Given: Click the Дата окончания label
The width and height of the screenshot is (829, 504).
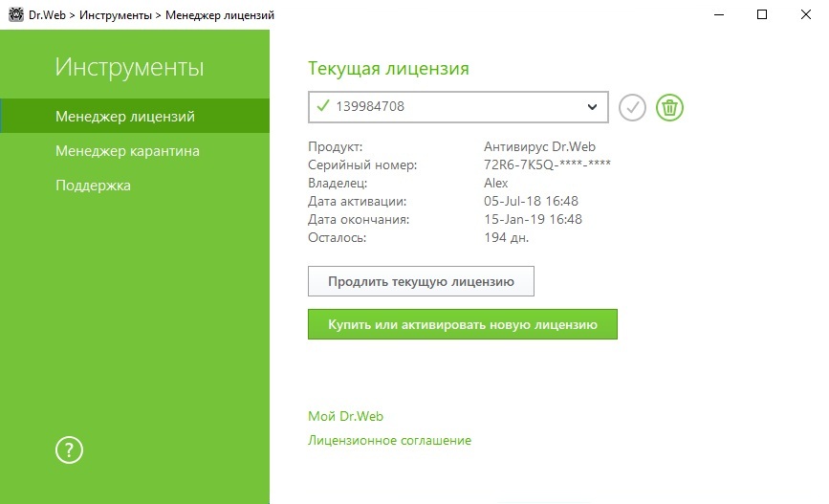Looking at the screenshot, I should point(359,219).
